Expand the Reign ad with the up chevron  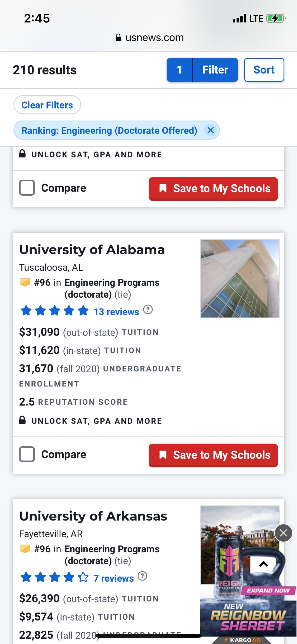pyautogui.click(x=263, y=564)
